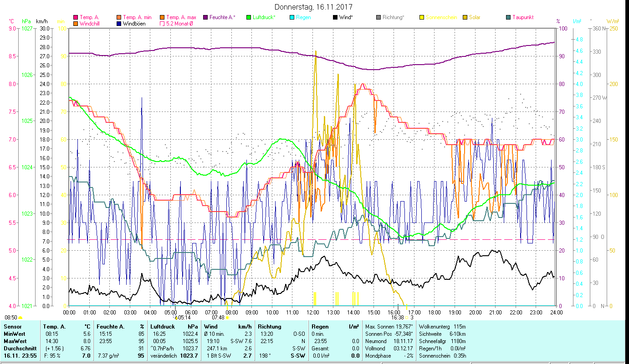Image resolution: width=629 pixels, height=364 pixels.
Task: Click the teal Taupunkt legend square
Action: tap(508, 18)
